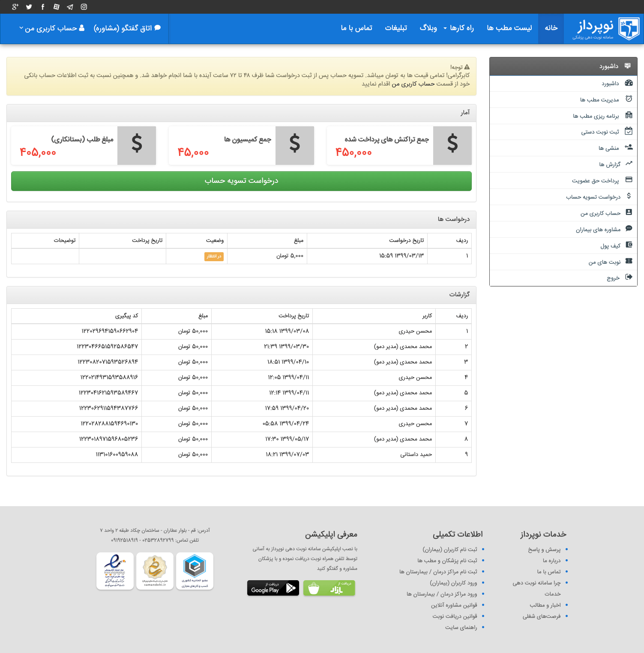
Task: Click the Google Plus icon in top bar
Action: [15, 7]
